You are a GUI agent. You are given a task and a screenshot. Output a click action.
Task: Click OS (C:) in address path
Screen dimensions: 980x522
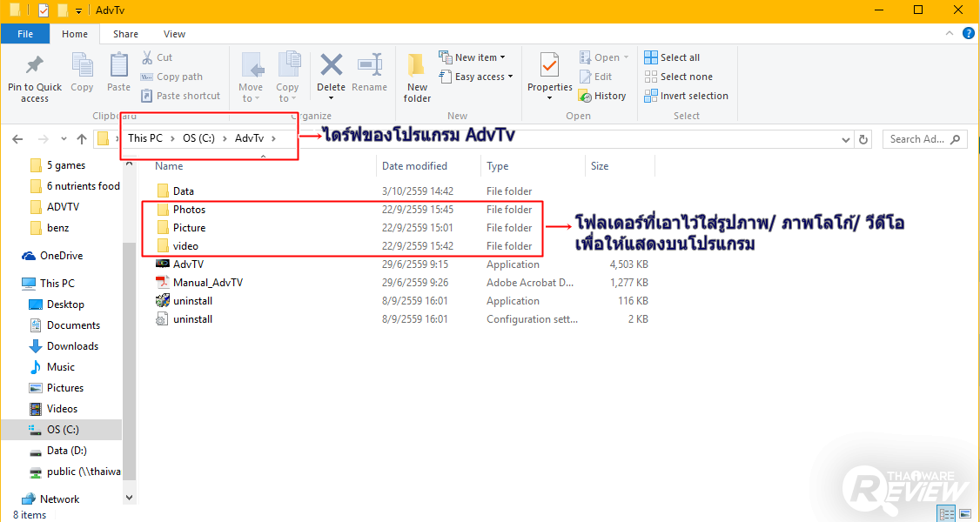pos(198,138)
